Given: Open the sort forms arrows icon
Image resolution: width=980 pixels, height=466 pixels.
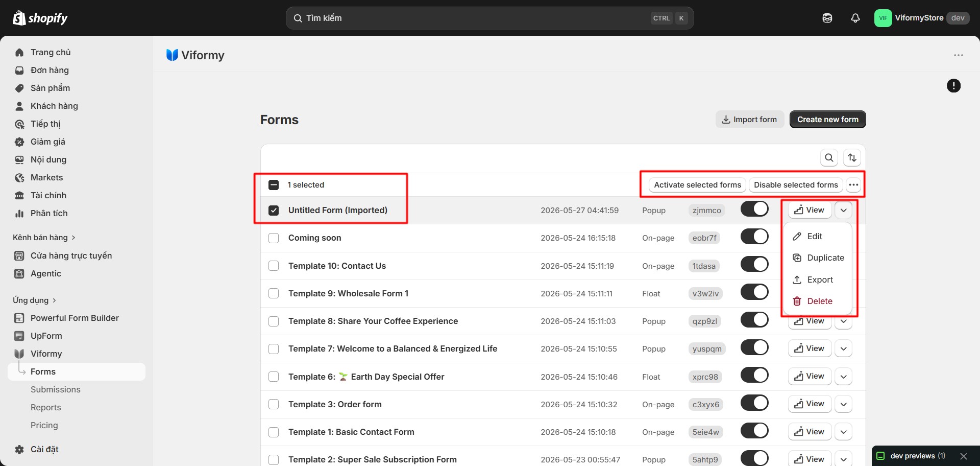Looking at the screenshot, I should pyautogui.click(x=852, y=158).
